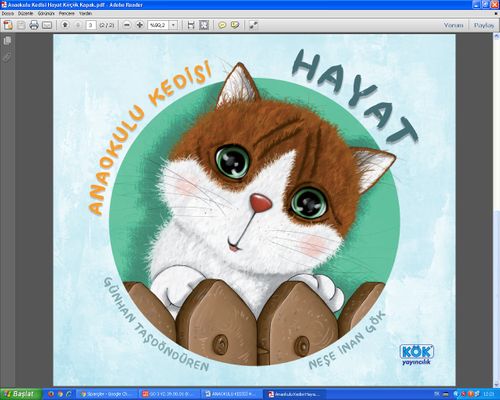
Task: Click the vertical scrollbar down arrow
Action: [x=496, y=384]
